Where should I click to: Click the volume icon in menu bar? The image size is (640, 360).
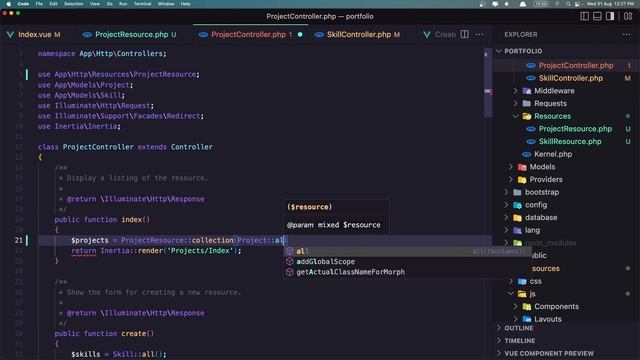click(x=507, y=4)
